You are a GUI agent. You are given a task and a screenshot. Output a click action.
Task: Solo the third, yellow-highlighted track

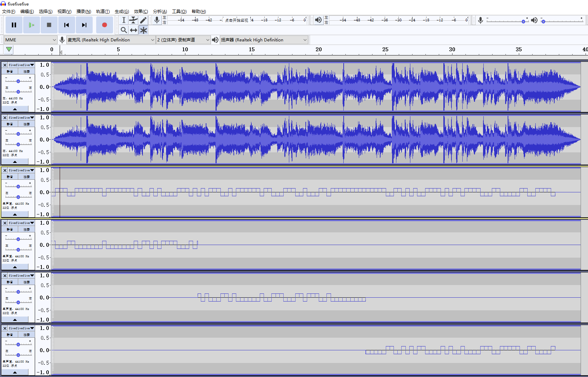pyautogui.click(x=27, y=177)
